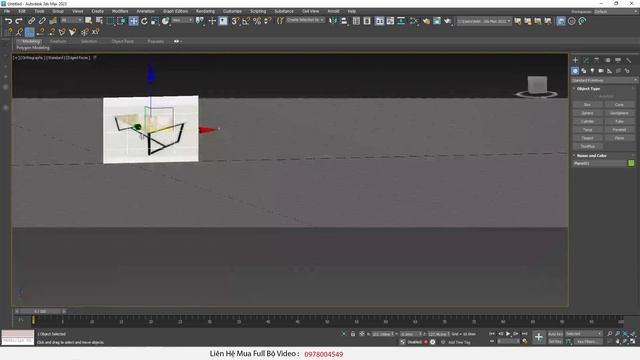Open the Motion panel tab
Viewport: 640px width, 360px height.
point(607,60)
